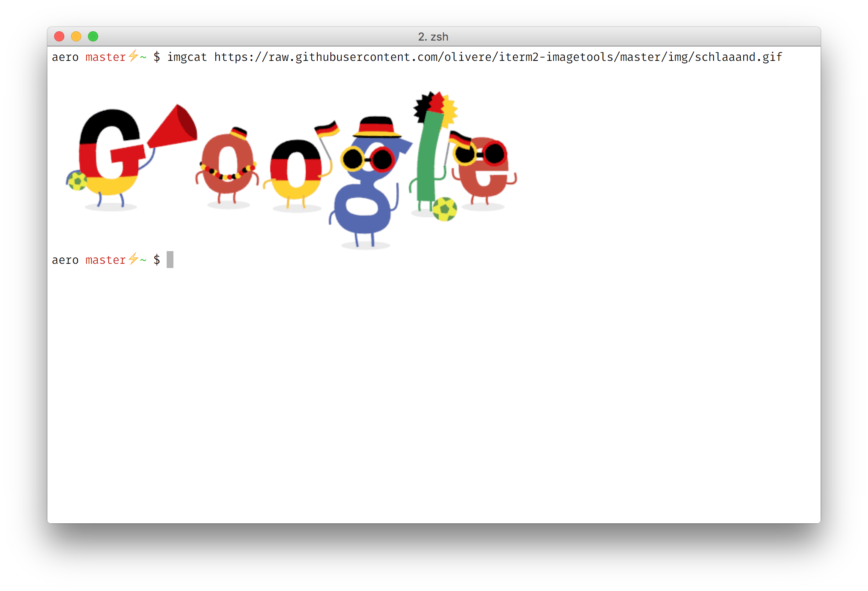Image resolution: width=868 pixels, height=591 pixels.
Task: Click the green zoom window button
Action: pyautogui.click(x=93, y=36)
